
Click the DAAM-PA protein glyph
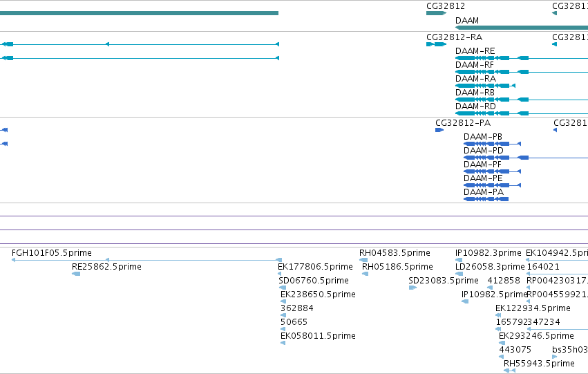486,199
